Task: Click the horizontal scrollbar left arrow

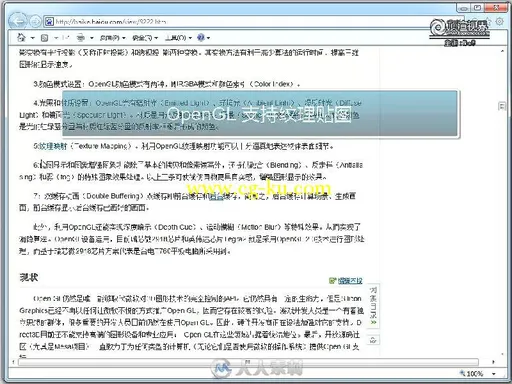Action: pos(13,362)
